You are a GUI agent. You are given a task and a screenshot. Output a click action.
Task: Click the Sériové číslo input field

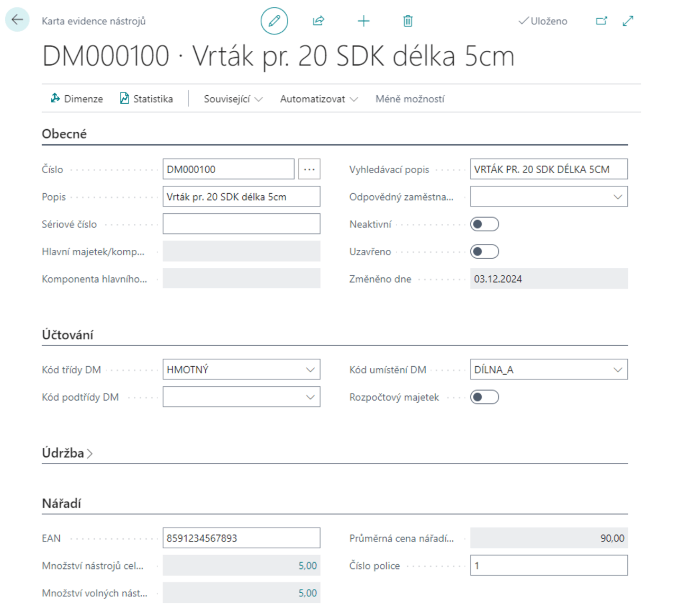(241, 224)
